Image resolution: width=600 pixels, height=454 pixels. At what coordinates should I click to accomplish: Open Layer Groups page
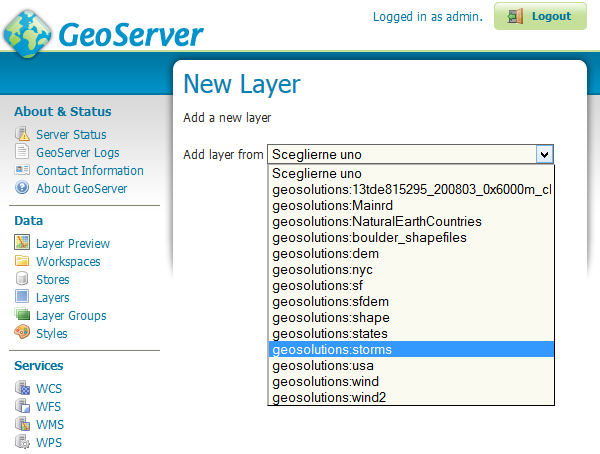click(x=71, y=315)
